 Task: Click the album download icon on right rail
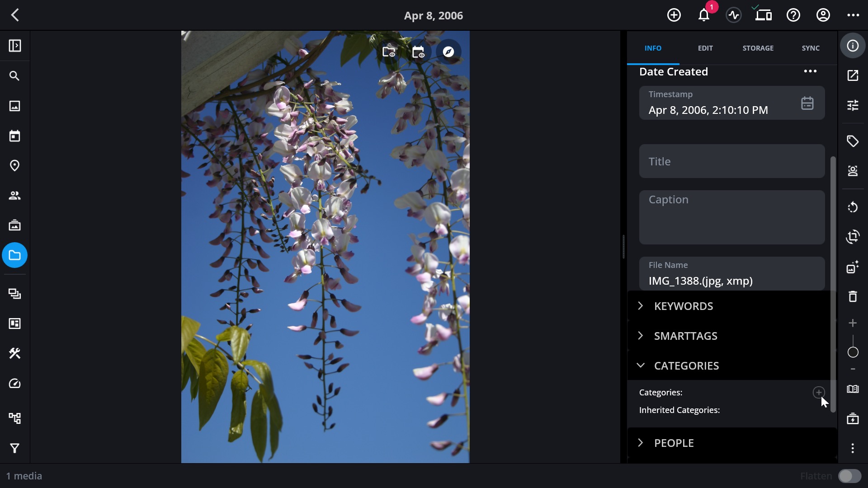click(853, 418)
